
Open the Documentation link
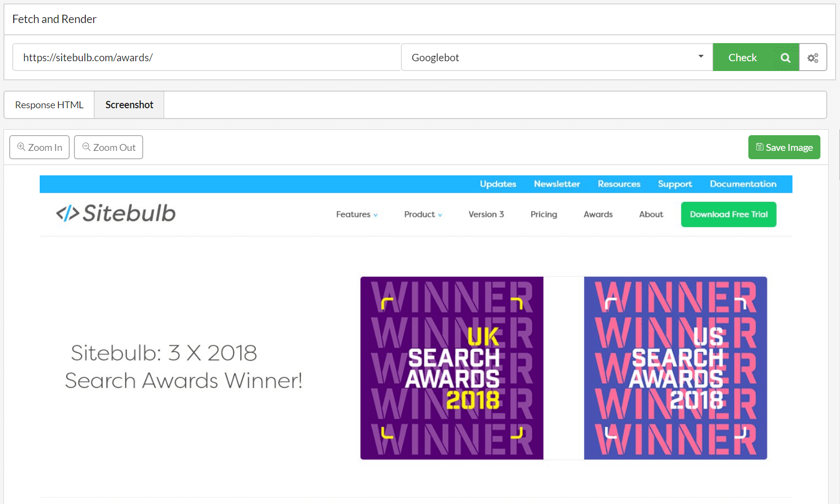(743, 184)
